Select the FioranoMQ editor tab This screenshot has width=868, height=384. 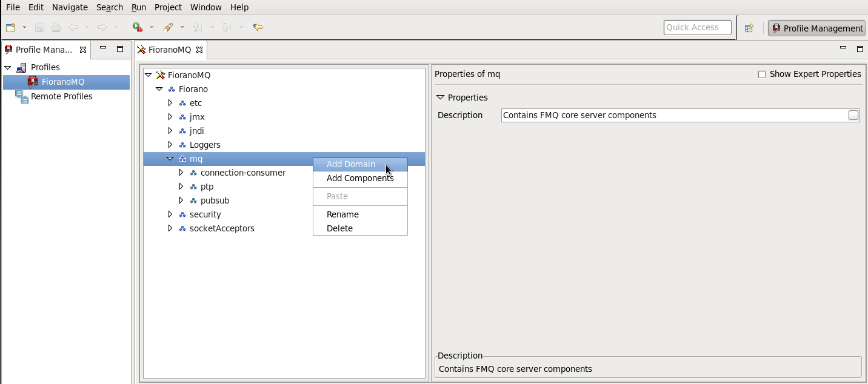point(170,50)
